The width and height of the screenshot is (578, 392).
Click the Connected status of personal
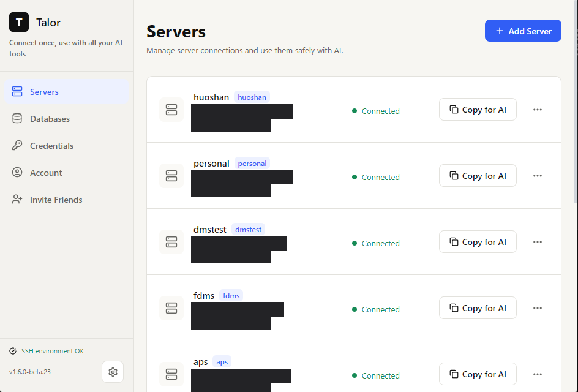pyautogui.click(x=375, y=178)
